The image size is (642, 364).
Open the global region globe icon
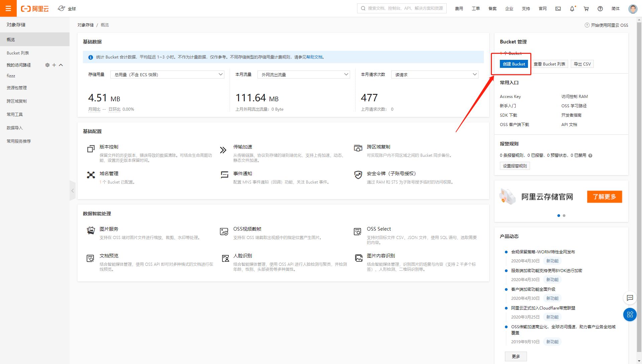(62, 8)
